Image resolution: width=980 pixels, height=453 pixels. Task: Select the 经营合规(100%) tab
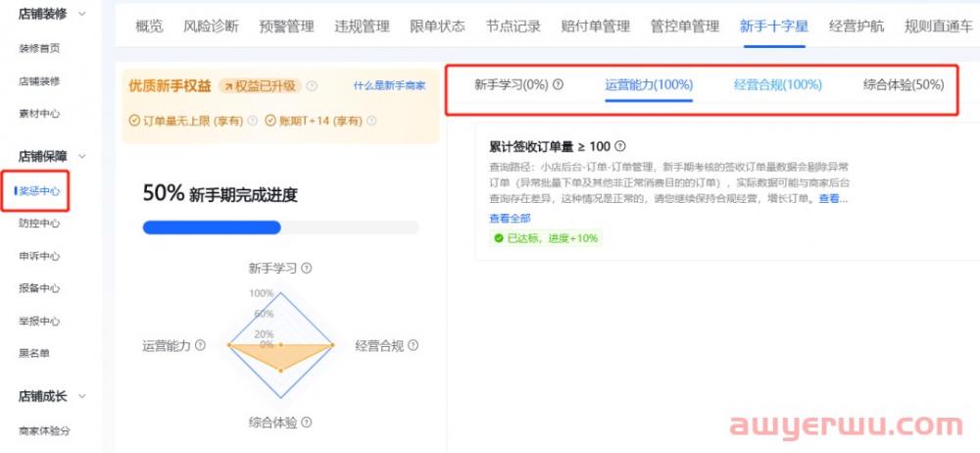click(x=777, y=85)
